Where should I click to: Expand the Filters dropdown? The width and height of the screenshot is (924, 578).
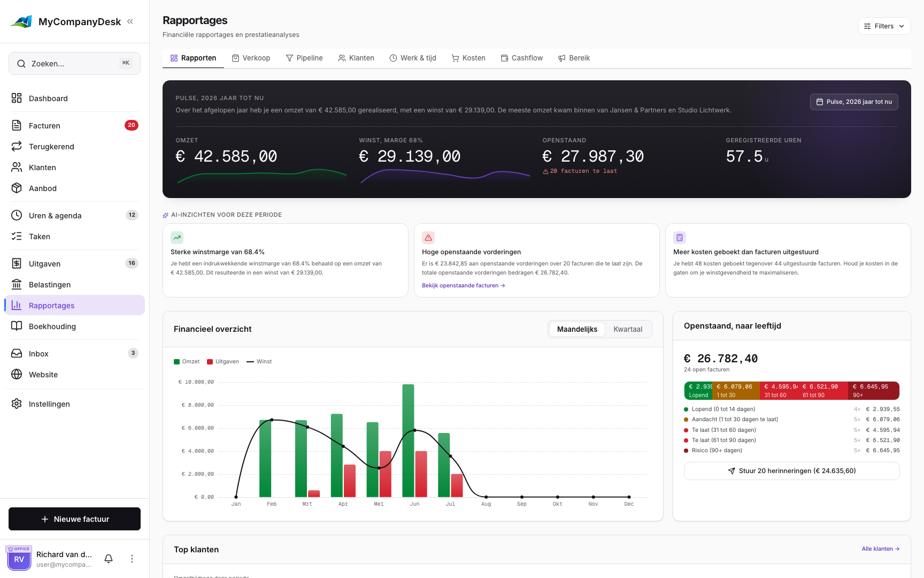tap(884, 26)
